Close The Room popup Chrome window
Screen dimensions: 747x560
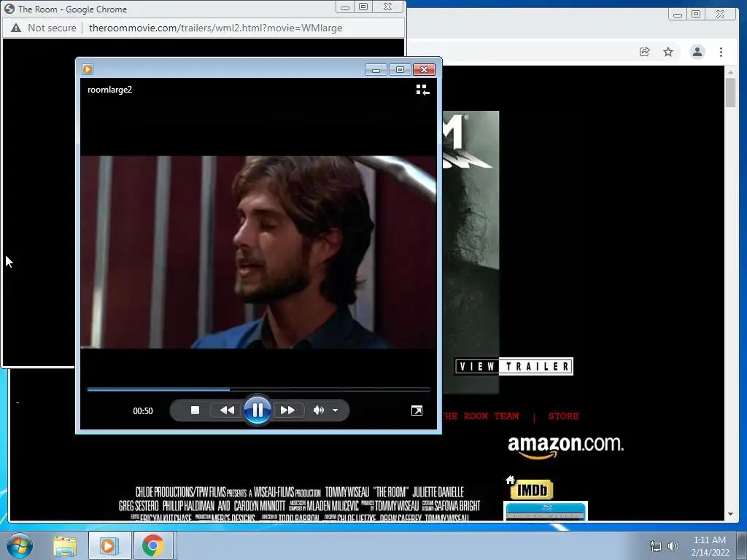tap(388, 7)
